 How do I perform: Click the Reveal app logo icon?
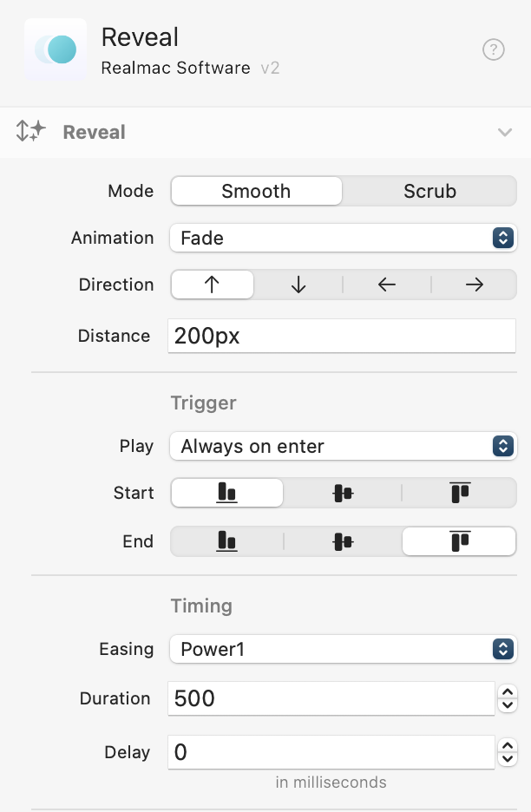(56, 49)
